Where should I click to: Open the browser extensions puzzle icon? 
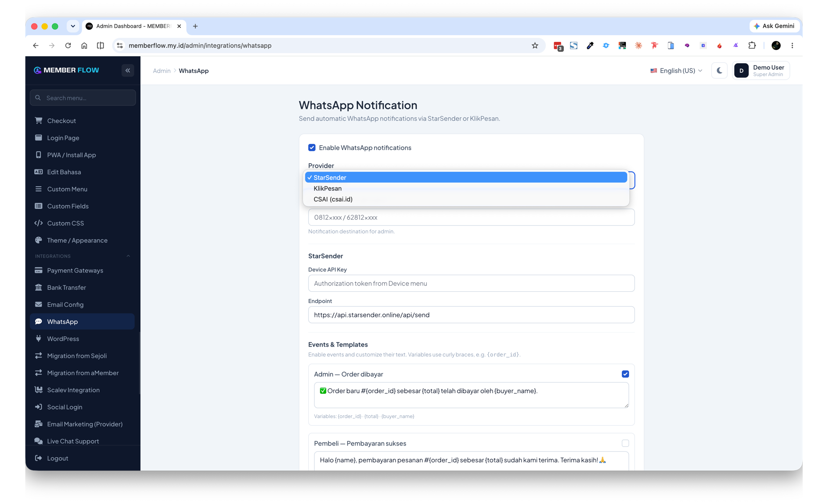[x=751, y=45]
